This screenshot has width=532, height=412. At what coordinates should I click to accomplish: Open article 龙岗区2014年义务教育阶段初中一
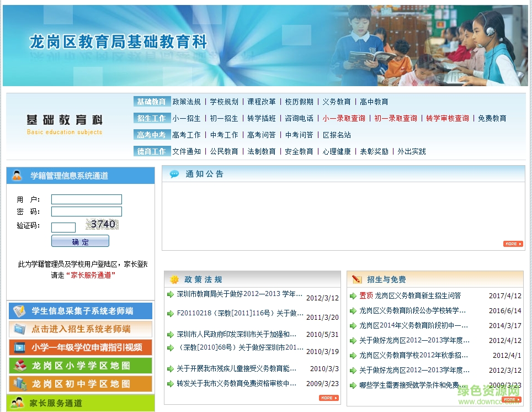413,325
